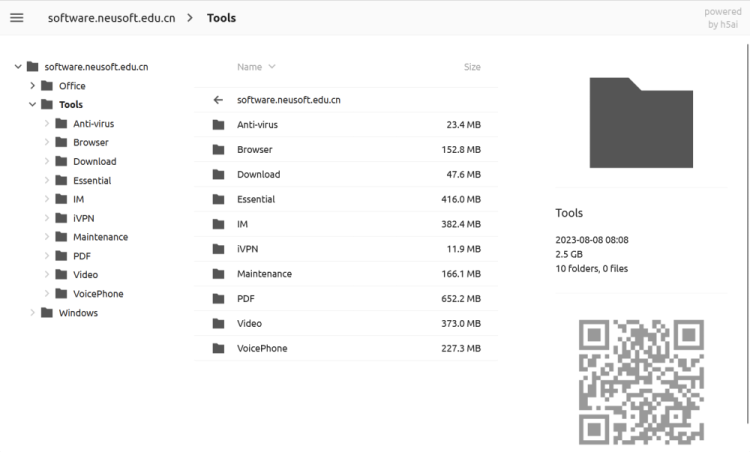Select iVPN in the sidebar tree
The width and height of the screenshot is (750, 452).
84,218
